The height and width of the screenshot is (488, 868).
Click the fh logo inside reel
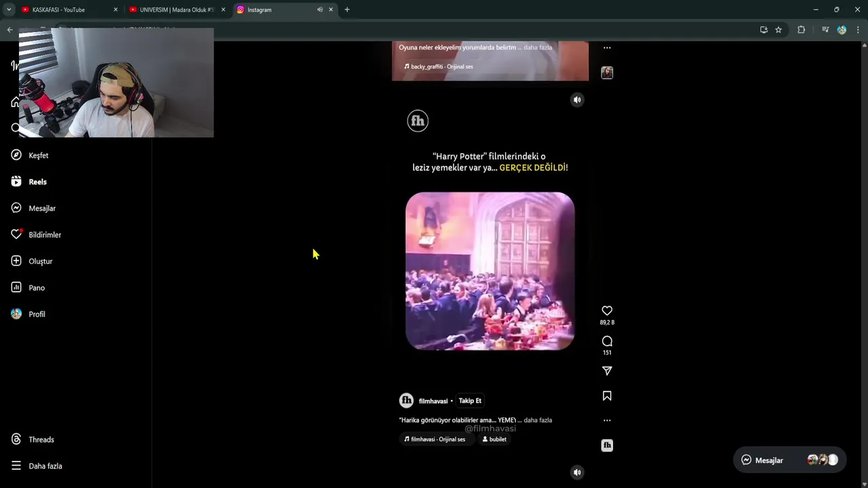(x=418, y=121)
